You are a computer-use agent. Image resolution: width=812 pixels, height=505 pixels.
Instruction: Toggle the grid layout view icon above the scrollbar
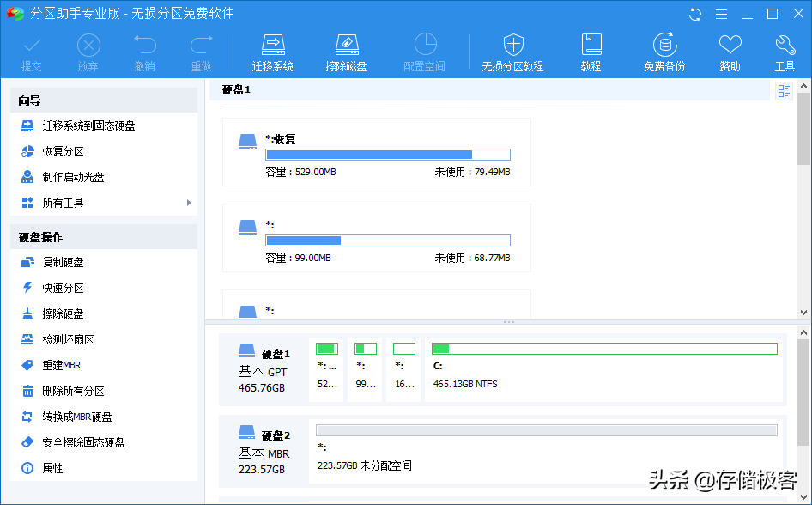point(783,90)
